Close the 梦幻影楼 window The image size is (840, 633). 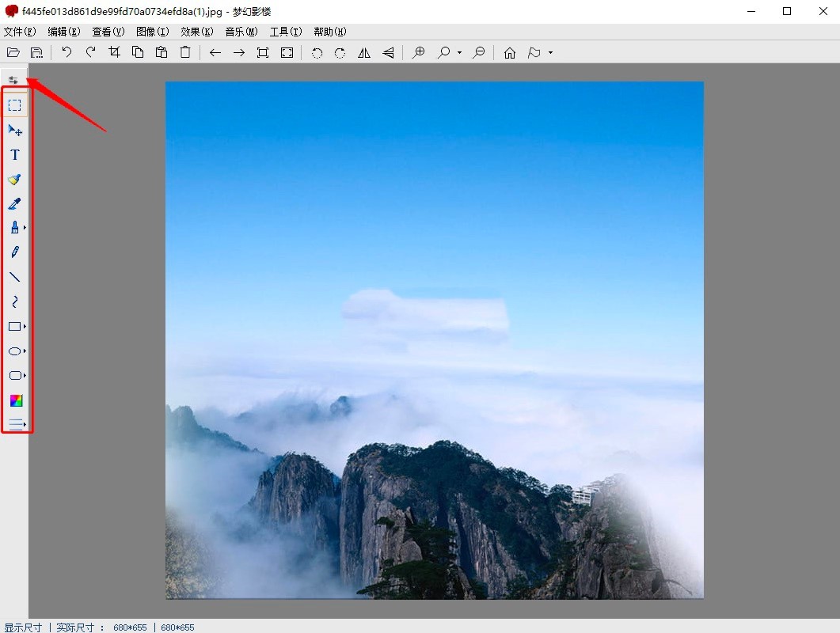pyautogui.click(x=823, y=11)
